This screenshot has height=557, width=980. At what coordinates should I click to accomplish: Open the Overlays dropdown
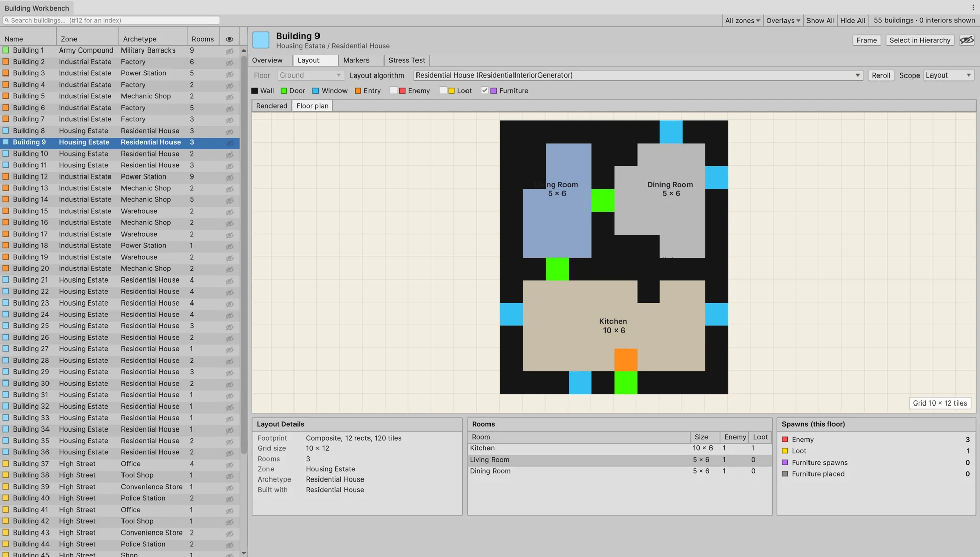[x=783, y=20]
